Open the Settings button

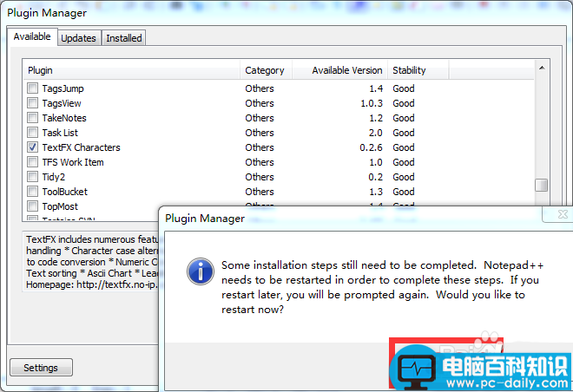coord(41,368)
